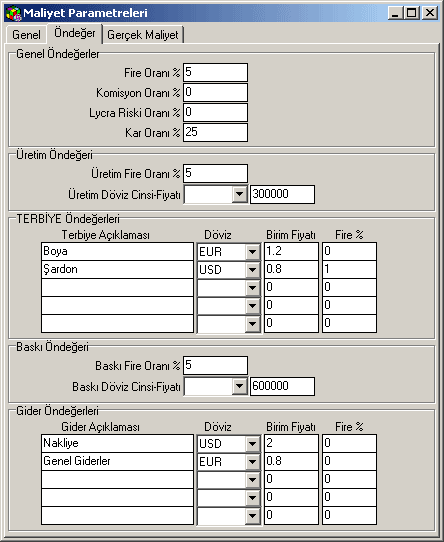Click the Baskı Fire Oranı % field
Screen dimensions: 444x542
click(215, 365)
